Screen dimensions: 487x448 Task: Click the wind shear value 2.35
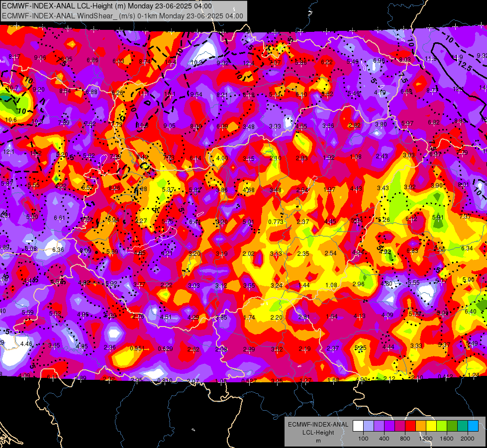303,254
